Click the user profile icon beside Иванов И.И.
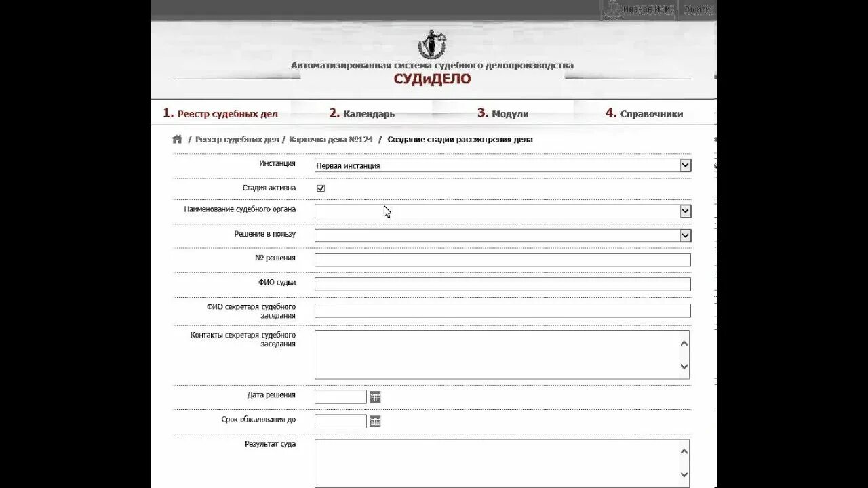 tap(612, 9)
